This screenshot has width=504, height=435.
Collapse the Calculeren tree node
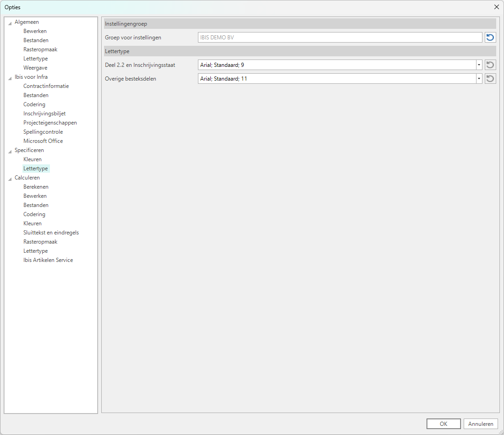(x=10, y=178)
